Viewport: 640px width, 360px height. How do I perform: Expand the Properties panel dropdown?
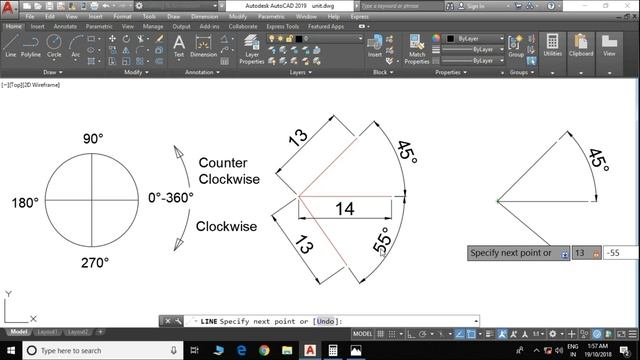(451, 72)
